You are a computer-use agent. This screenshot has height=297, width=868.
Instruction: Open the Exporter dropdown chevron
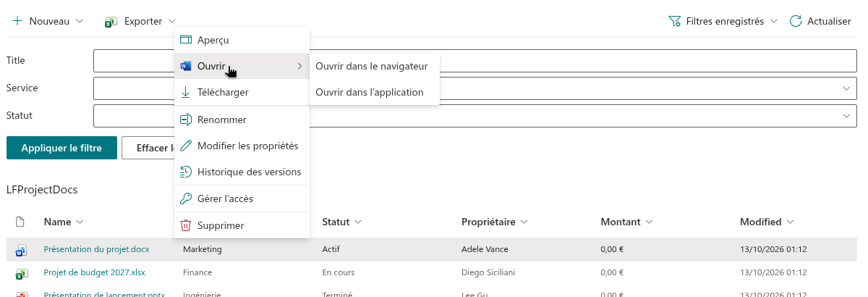(x=171, y=22)
